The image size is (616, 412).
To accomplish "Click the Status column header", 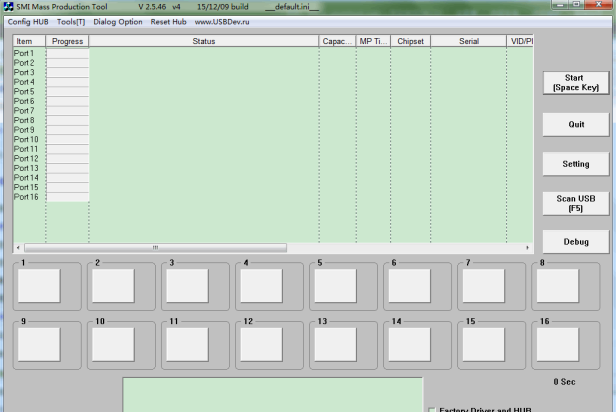I will pyautogui.click(x=204, y=41).
